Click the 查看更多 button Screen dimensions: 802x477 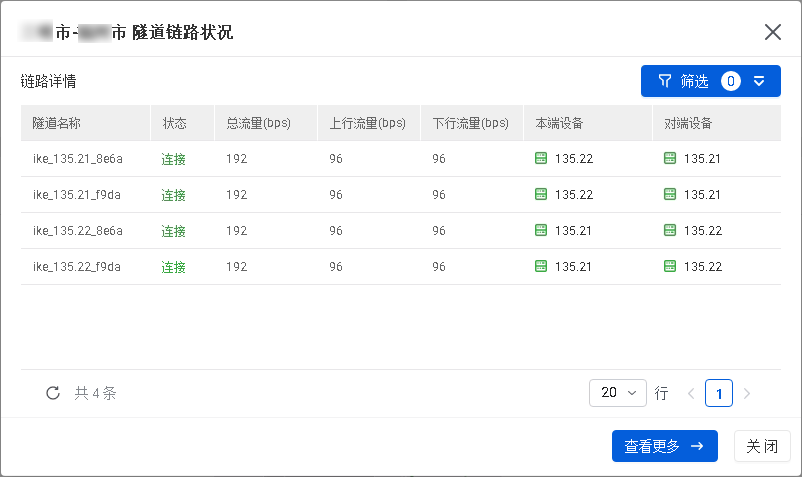(664, 446)
